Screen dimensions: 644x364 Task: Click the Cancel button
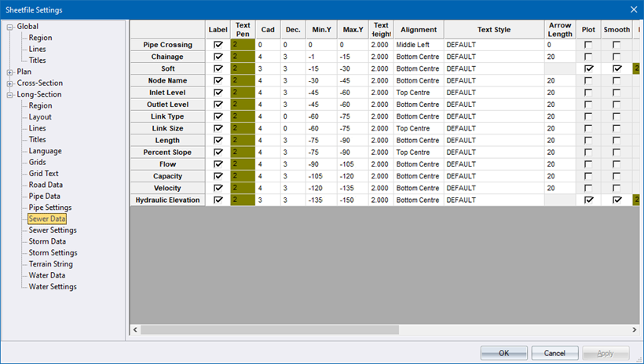point(560,353)
